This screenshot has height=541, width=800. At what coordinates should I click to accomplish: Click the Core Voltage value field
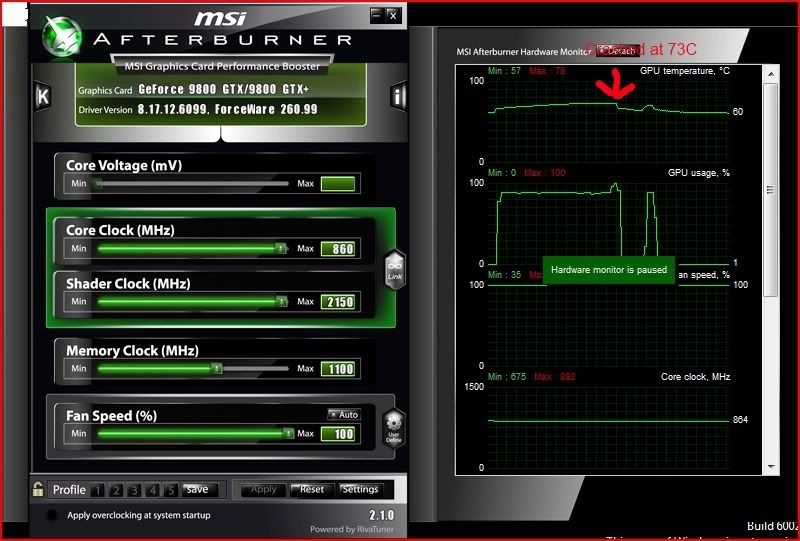point(338,184)
